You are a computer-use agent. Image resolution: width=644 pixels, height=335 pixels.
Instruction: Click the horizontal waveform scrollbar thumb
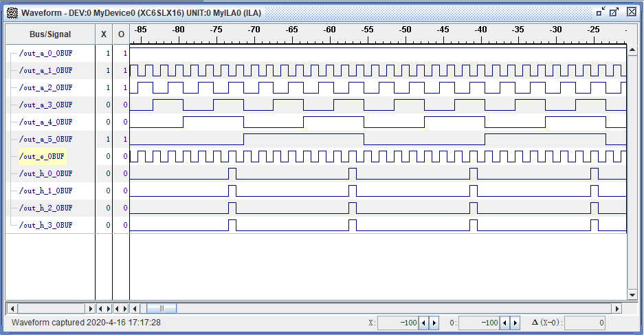click(162, 308)
